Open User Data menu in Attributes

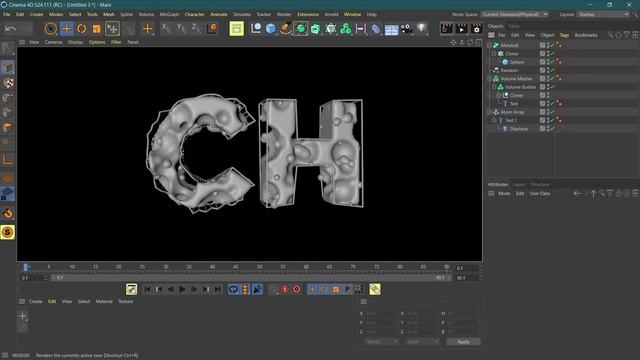[540, 193]
